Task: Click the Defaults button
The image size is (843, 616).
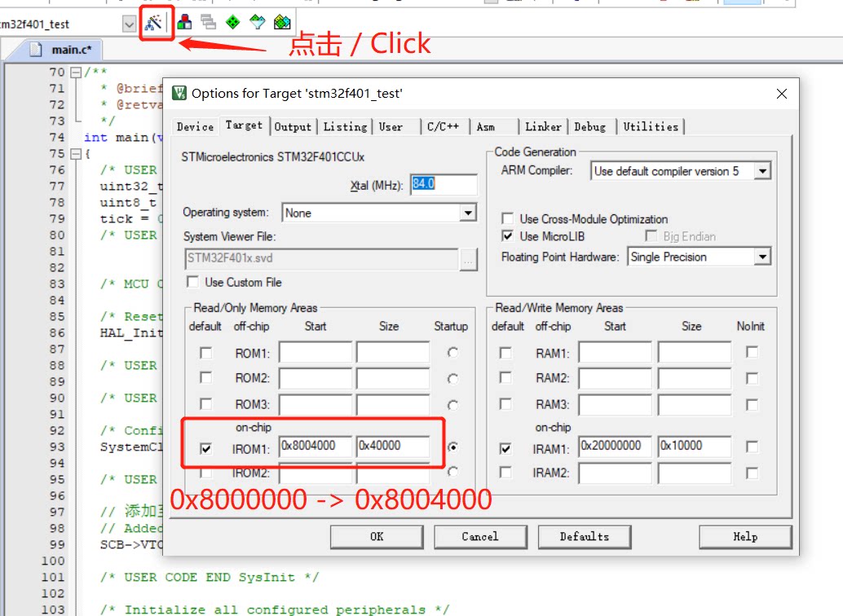Action: click(x=585, y=536)
